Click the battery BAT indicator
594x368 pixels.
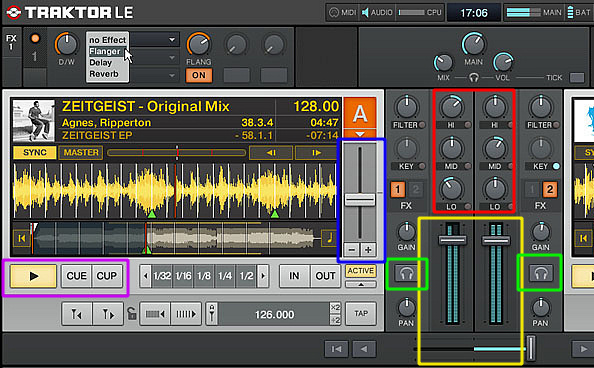tap(579, 13)
